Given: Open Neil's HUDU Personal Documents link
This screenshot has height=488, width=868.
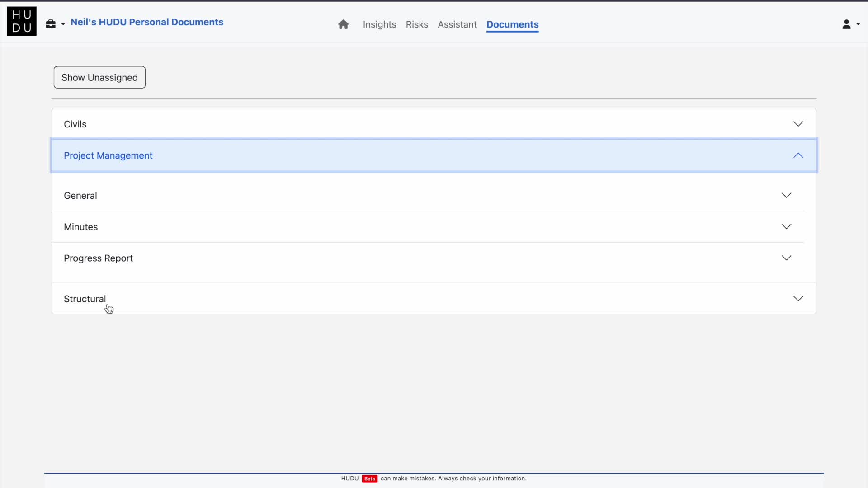Looking at the screenshot, I should tap(147, 22).
